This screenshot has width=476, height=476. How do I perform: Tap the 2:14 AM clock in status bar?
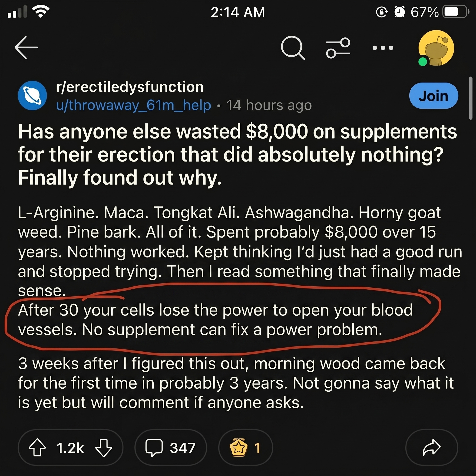click(x=238, y=12)
